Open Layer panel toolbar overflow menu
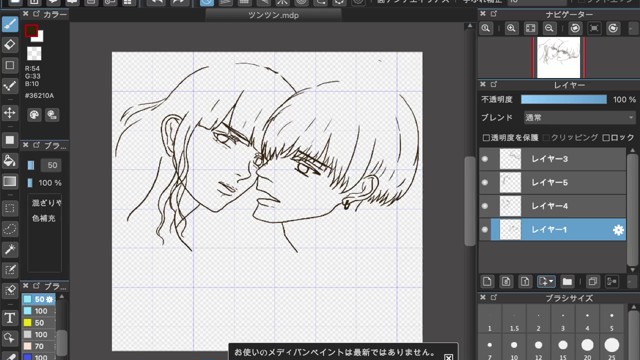This screenshot has height=360, width=640. [632, 281]
